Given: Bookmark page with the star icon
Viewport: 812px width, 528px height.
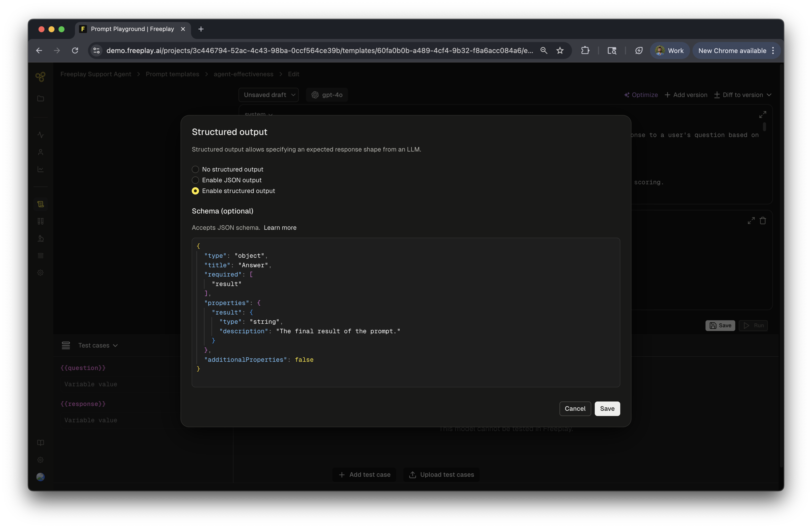Looking at the screenshot, I should coord(560,50).
